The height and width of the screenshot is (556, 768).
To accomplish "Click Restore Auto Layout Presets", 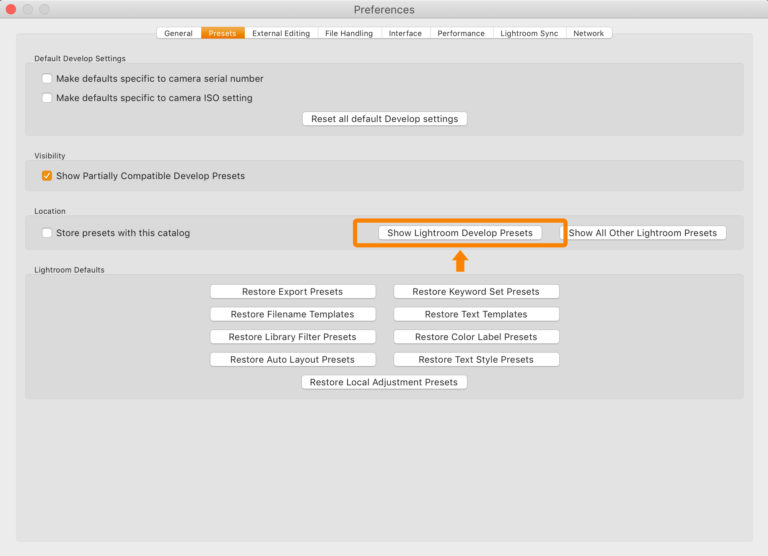I will coord(292,360).
